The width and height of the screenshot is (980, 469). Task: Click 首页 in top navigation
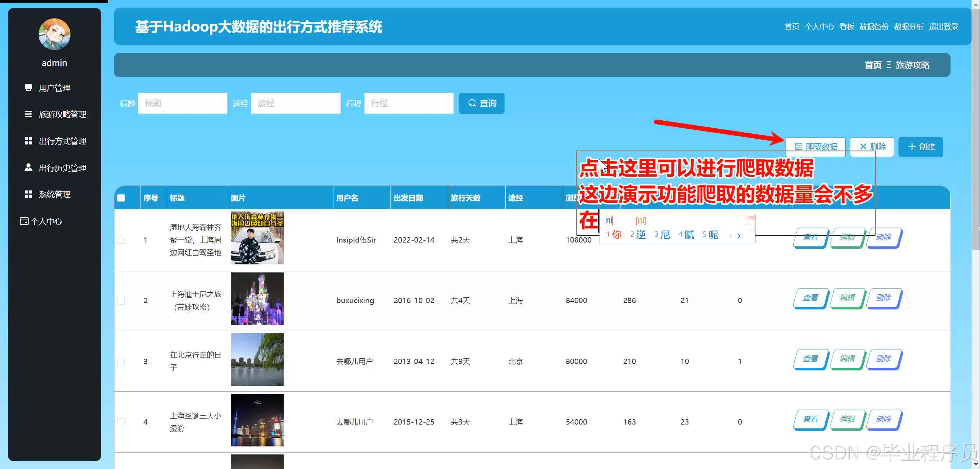792,26
